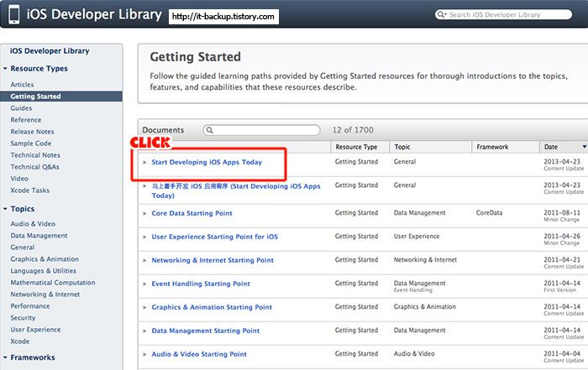Select Articles in Resource Types
The height and width of the screenshot is (370, 588).
click(x=22, y=85)
